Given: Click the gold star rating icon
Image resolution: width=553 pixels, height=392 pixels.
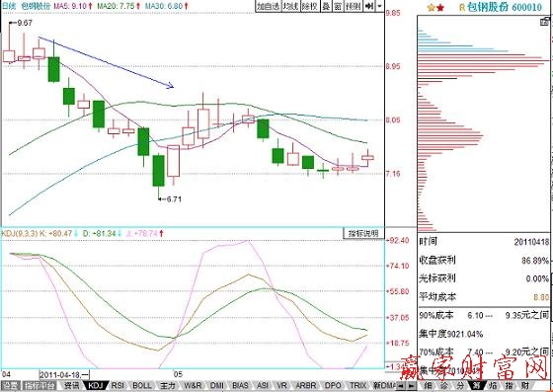Looking at the screenshot, I should point(431,7).
